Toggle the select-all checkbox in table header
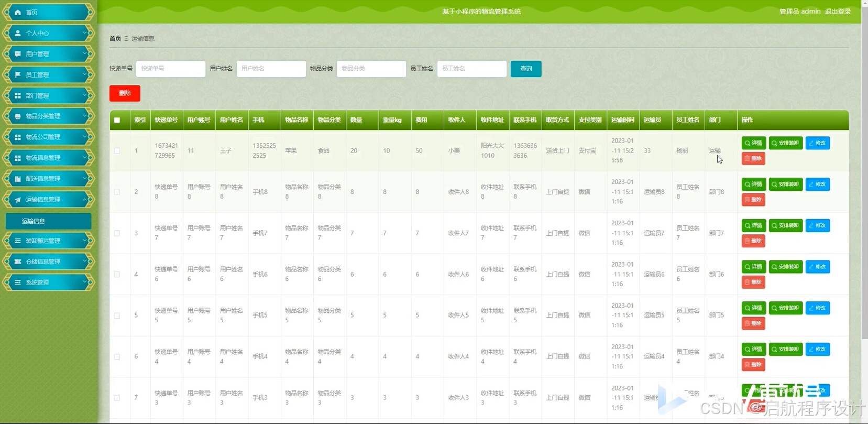 (117, 120)
